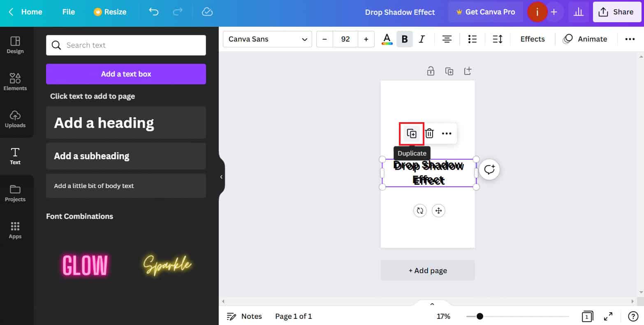Click the Animate option
Viewport: 644px width, 325px height.
tap(585, 39)
